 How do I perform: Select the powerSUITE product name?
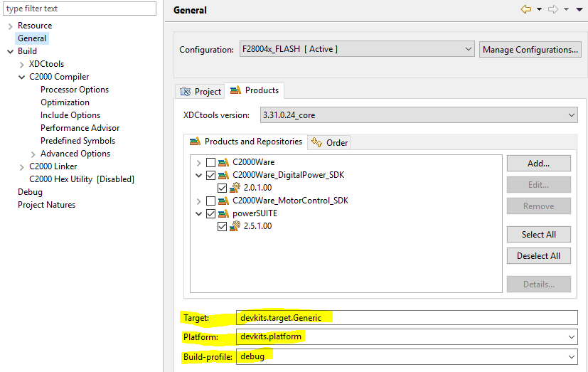tap(255, 213)
